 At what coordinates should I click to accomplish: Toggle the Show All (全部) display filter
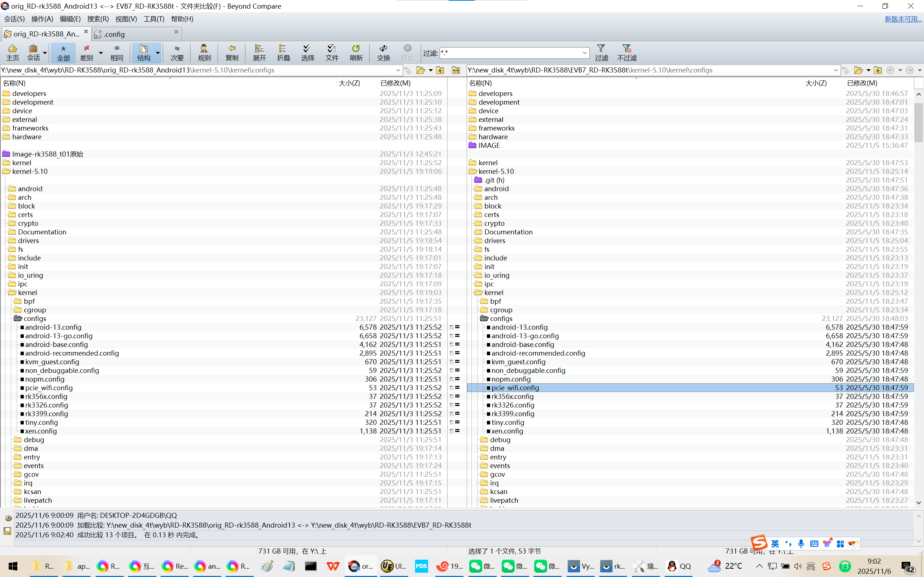(63, 52)
